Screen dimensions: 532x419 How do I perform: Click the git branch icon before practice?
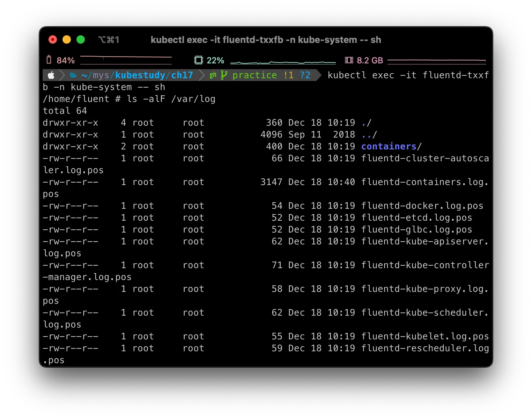pos(224,75)
